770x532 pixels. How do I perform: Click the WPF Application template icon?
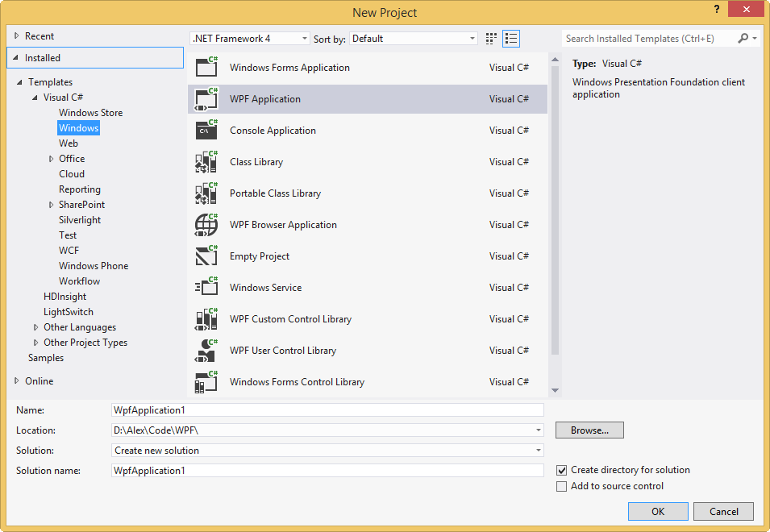pyautogui.click(x=206, y=98)
